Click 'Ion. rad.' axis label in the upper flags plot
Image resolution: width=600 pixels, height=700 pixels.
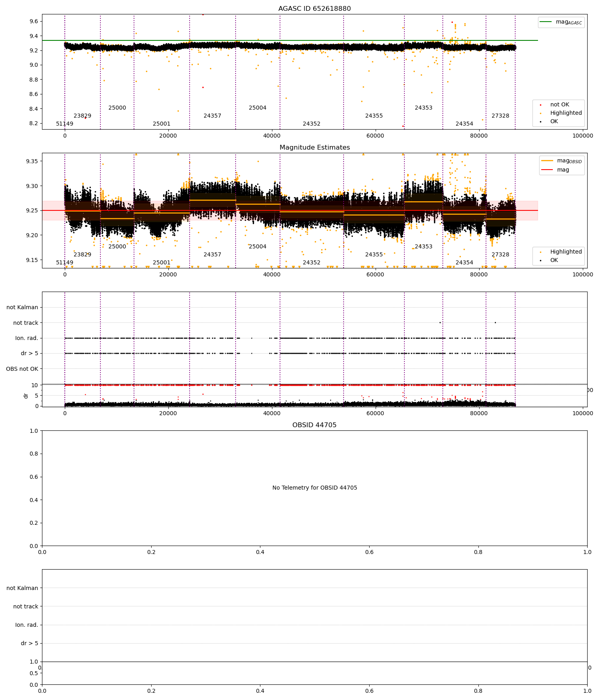click(27, 338)
